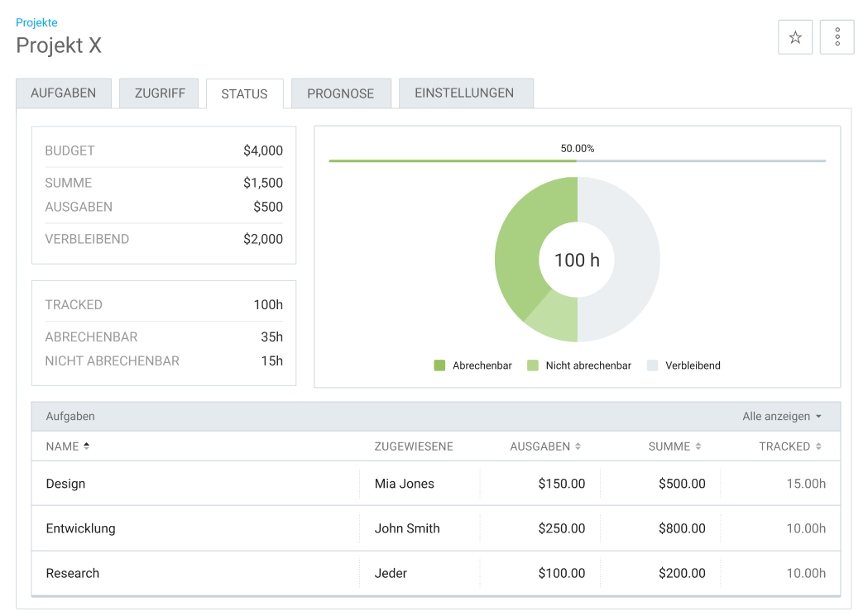Switch to the PROGNOSE tab
Viewport: 868px width, 616px height.
pyautogui.click(x=341, y=93)
